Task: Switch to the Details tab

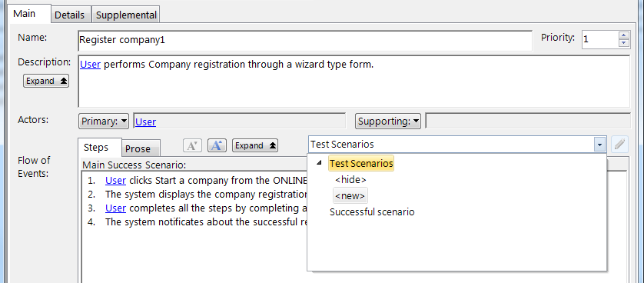Action: click(69, 15)
